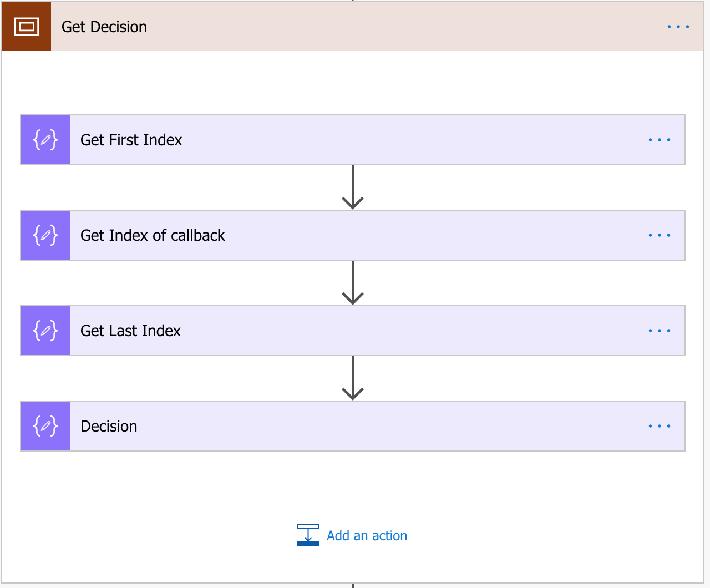Click the Get Decision scope icon

pyautogui.click(x=27, y=27)
